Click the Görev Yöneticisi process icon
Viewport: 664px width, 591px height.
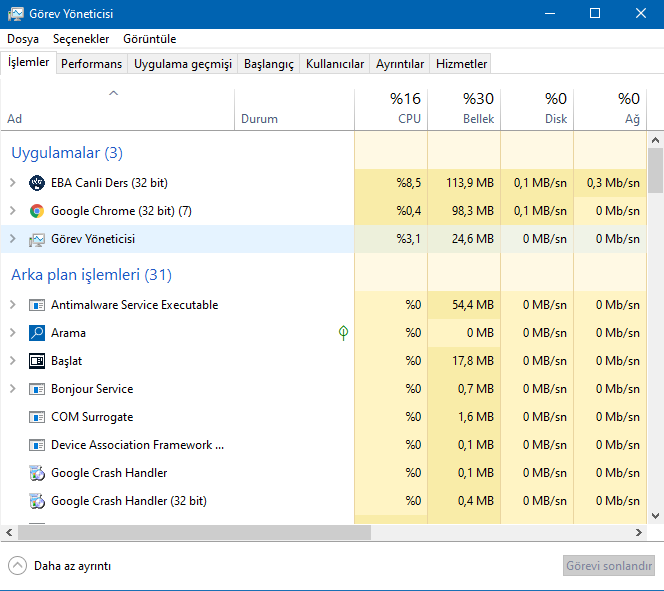37,239
